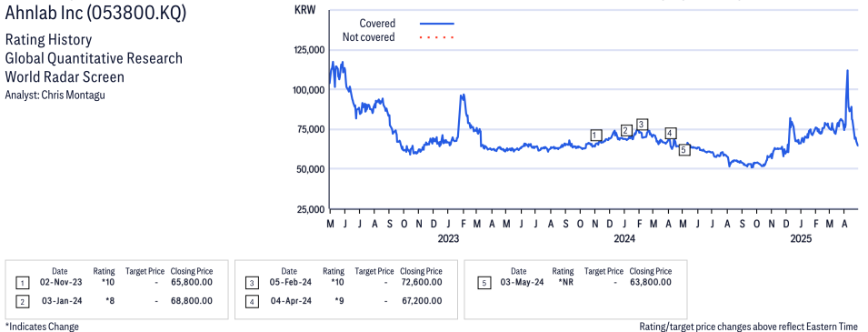Click the 2024 year label on x-axis
The height and width of the screenshot is (332, 868).
point(624,239)
